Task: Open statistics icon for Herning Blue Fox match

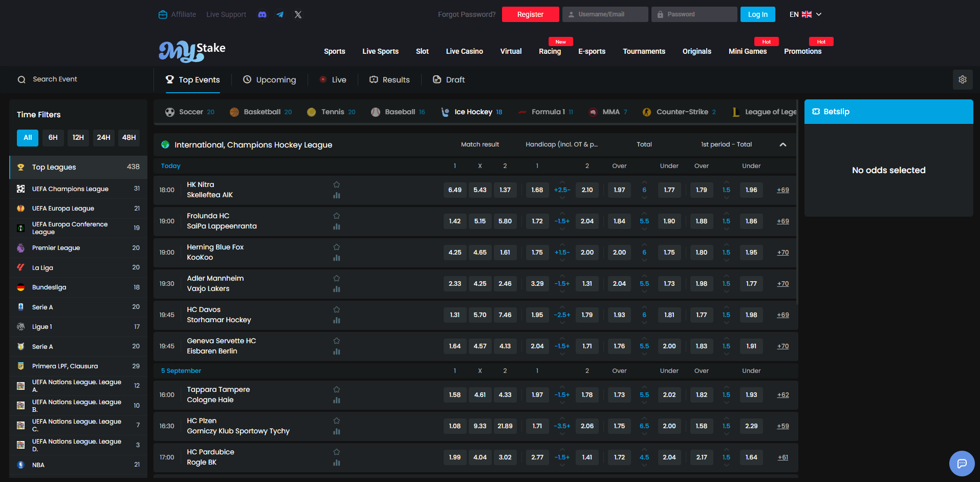Action: (336, 258)
